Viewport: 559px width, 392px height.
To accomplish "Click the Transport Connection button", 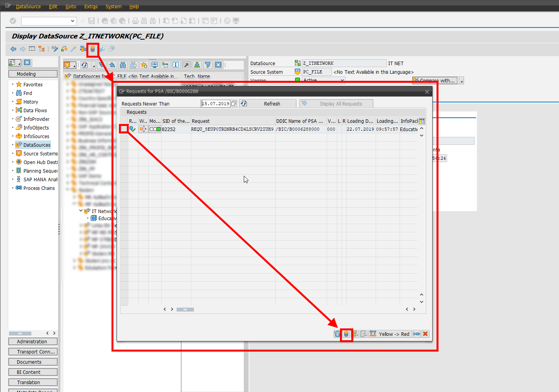I will [33, 352].
